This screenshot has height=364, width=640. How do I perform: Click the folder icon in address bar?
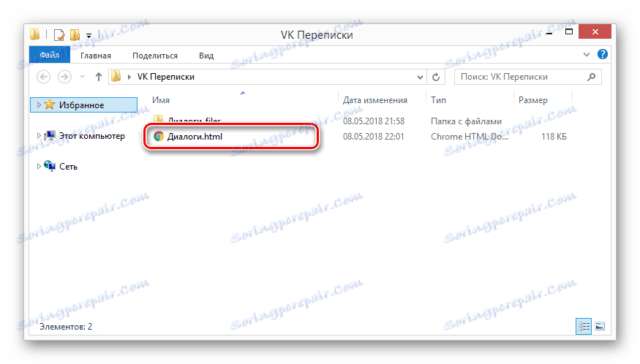[116, 76]
